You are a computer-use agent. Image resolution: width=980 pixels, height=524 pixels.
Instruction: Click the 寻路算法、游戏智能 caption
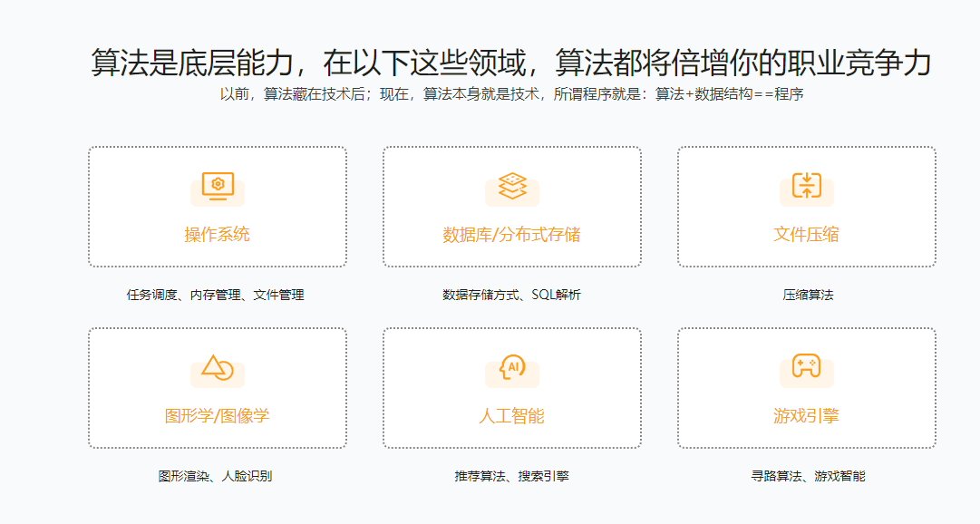click(x=805, y=476)
